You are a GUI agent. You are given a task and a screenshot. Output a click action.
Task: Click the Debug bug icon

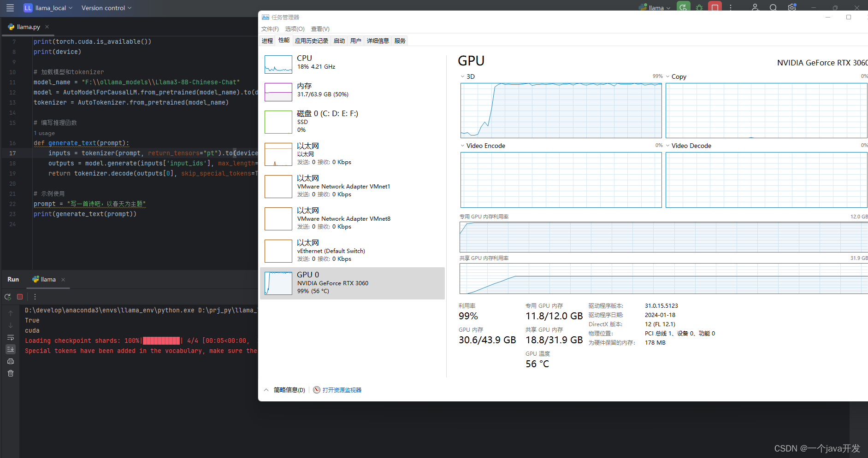pos(699,8)
